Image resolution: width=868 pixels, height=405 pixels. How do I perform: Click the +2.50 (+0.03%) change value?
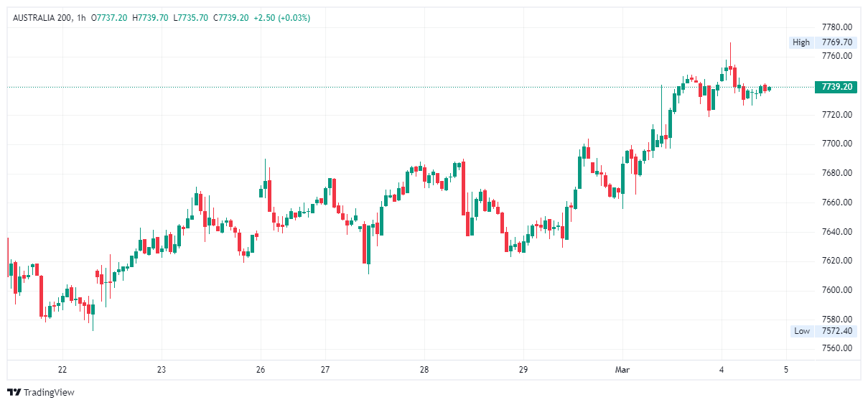point(282,17)
